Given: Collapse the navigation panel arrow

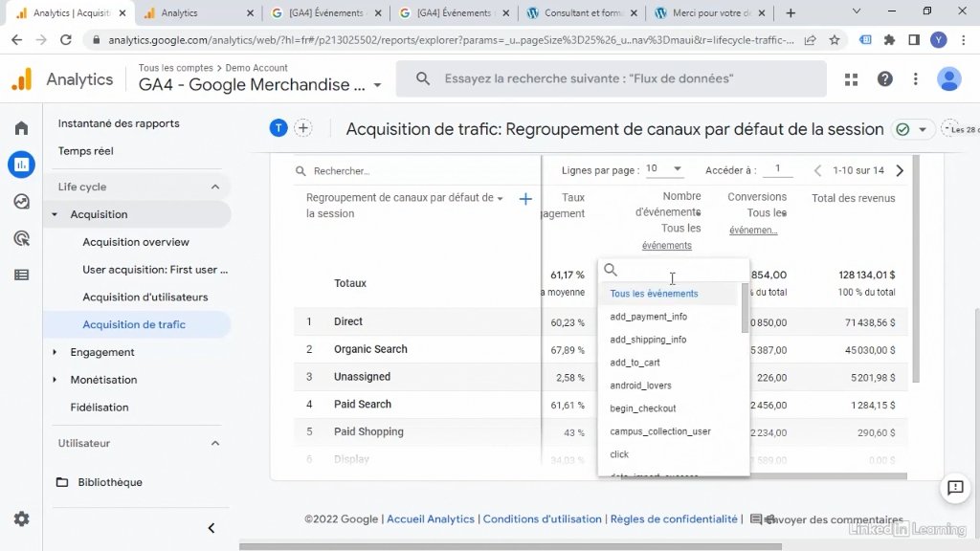Looking at the screenshot, I should tap(212, 528).
